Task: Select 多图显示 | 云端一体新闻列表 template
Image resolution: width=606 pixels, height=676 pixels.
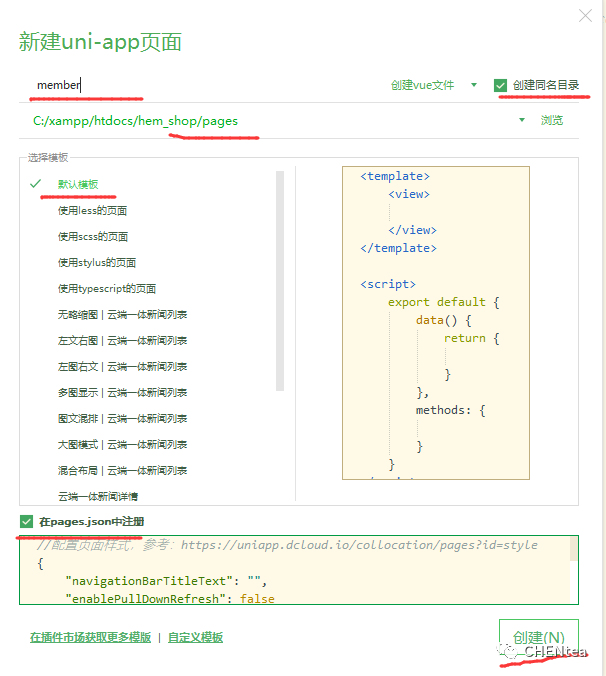Action: point(122,392)
